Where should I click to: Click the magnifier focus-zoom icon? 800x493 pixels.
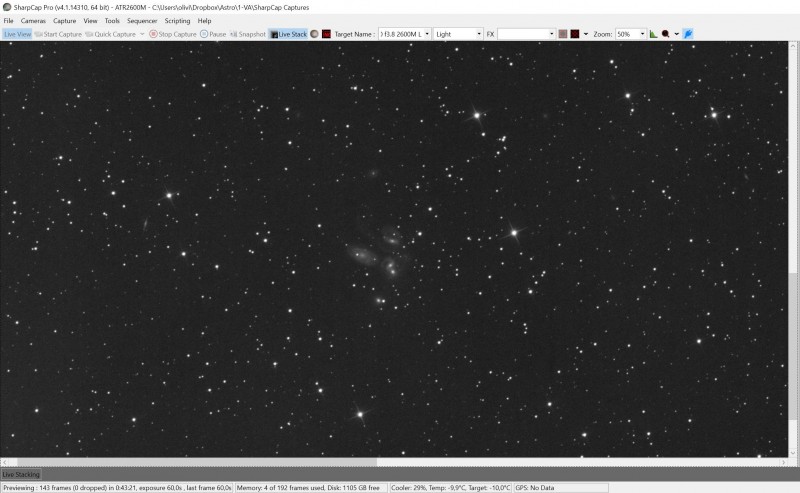click(x=665, y=34)
